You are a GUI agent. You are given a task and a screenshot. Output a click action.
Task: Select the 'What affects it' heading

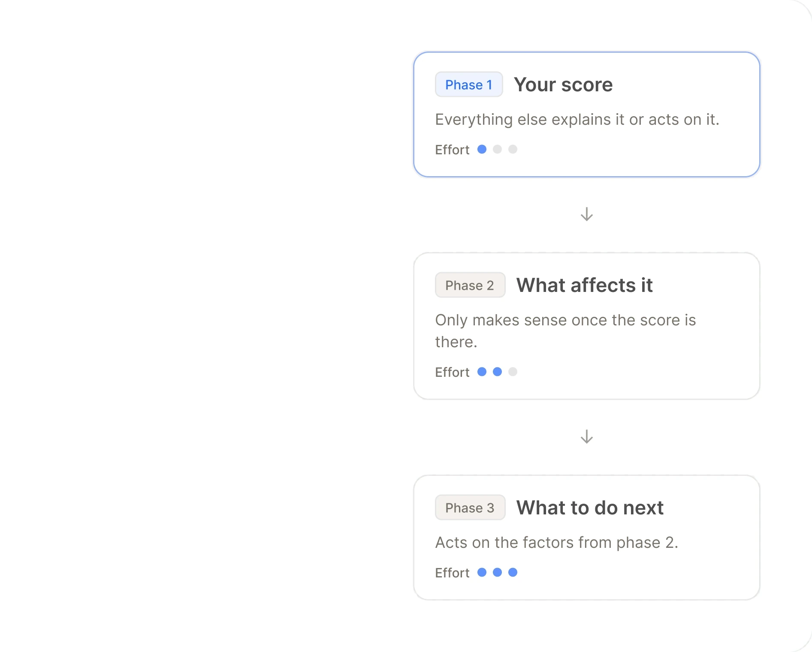point(584,285)
